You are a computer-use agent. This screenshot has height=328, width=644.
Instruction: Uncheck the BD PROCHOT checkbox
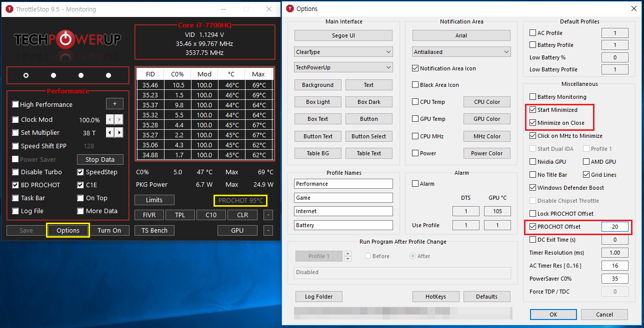click(15, 185)
